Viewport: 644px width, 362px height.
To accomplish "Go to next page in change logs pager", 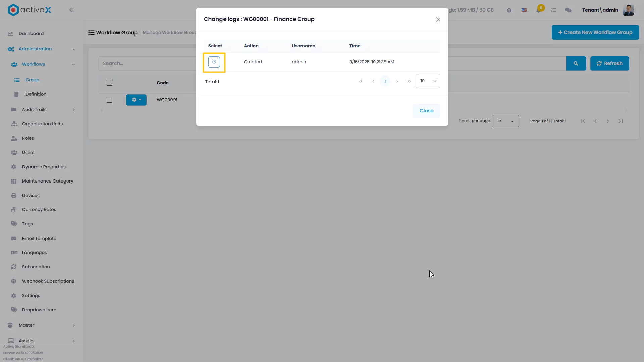I will tap(397, 81).
